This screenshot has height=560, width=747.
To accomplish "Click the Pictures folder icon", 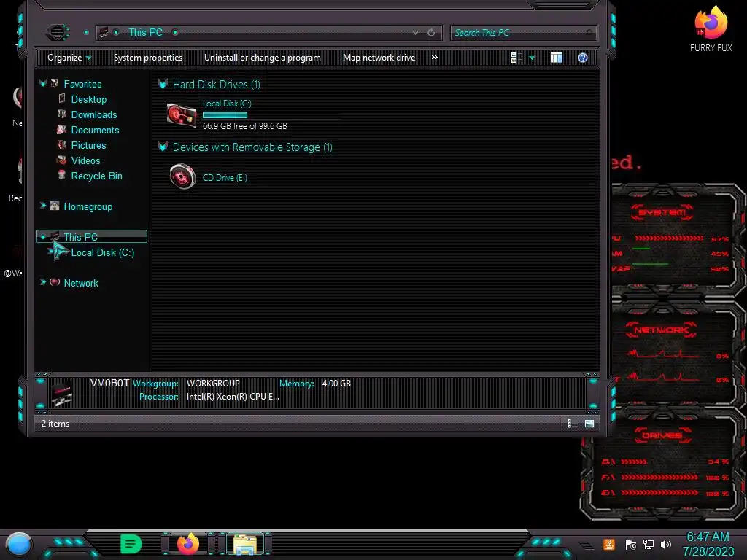I will [x=61, y=144].
